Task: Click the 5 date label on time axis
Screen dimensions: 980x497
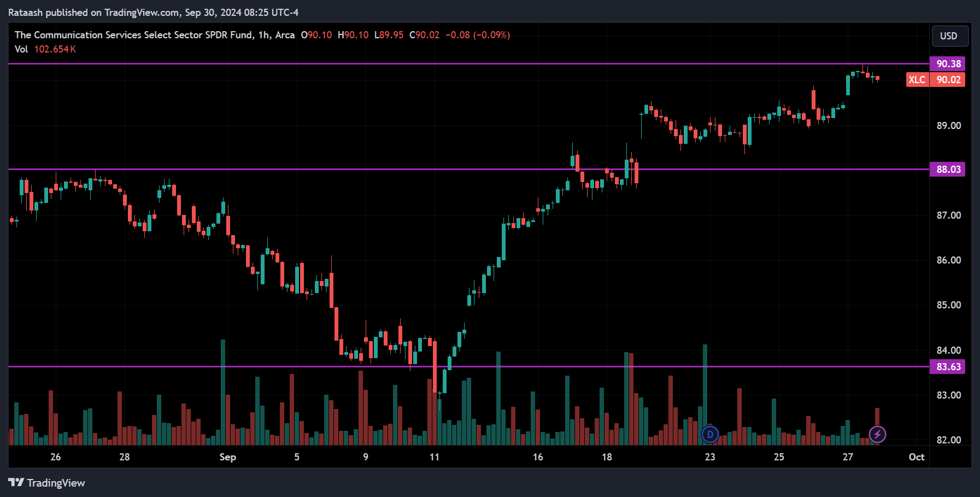Action: 297,457
